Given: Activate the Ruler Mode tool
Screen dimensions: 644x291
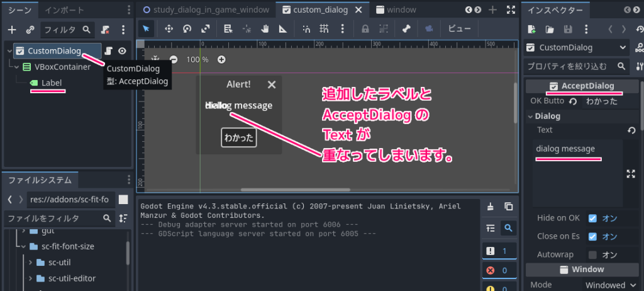Looking at the screenshot, I should (x=284, y=28).
